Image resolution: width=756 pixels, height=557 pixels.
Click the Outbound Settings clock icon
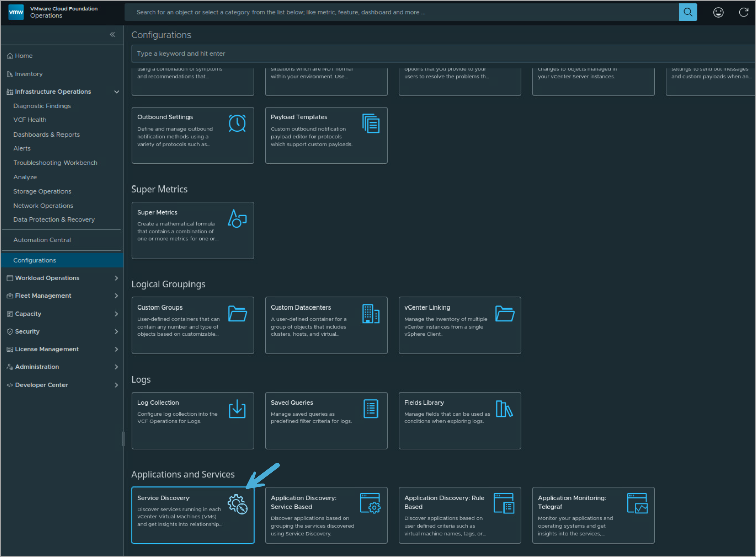click(237, 123)
